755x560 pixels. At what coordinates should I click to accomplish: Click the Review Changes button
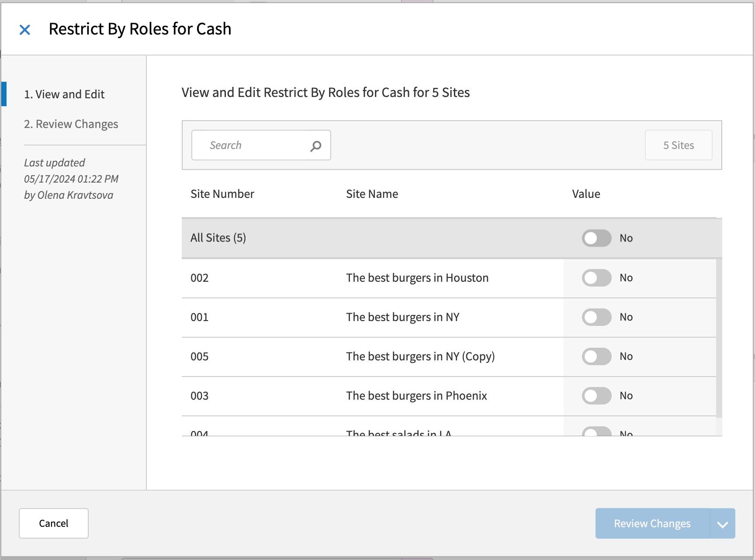point(652,523)
